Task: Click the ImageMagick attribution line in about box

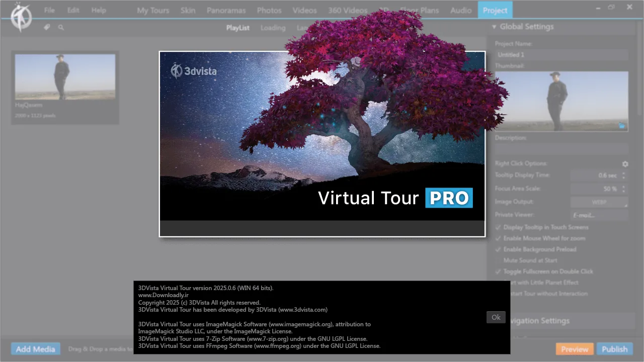Action: 255,328
